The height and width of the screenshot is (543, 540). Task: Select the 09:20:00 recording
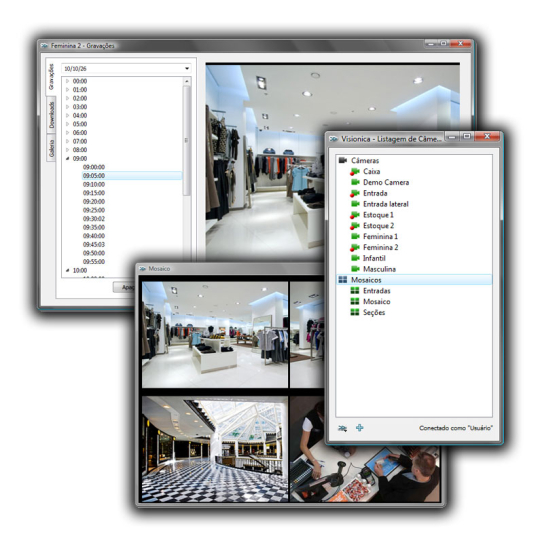(94, 202)
